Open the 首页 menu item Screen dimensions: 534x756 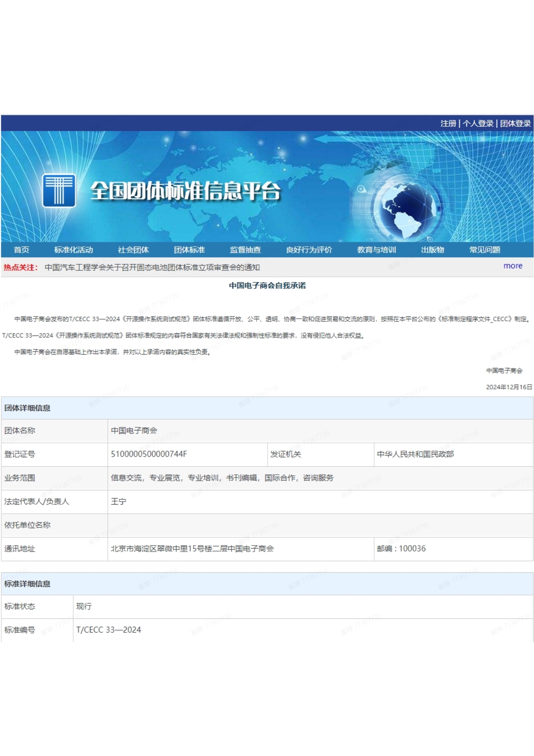[x=22, y=250]
